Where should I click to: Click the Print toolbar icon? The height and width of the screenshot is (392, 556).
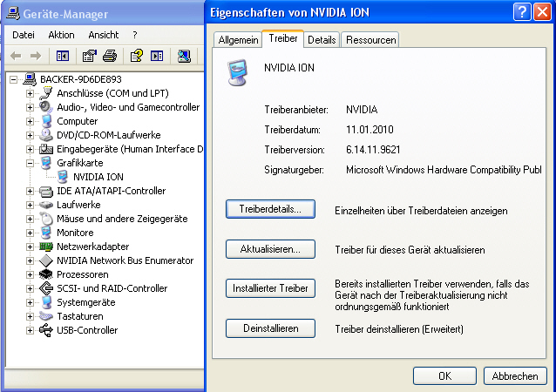pos(110,56)
